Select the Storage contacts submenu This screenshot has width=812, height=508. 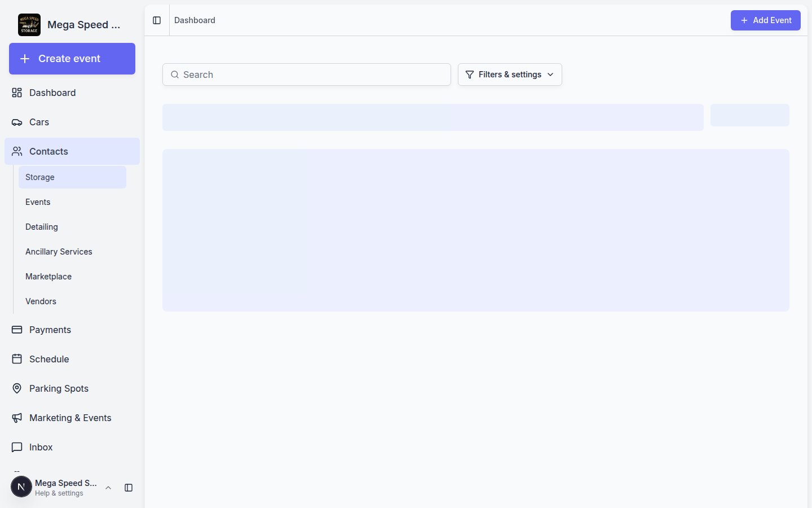click(x=72, y=177)
